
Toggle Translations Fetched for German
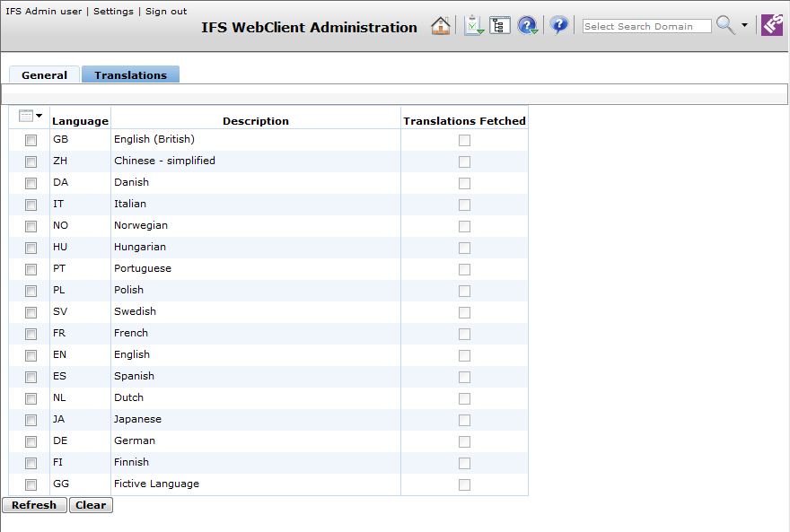point(464,441)
